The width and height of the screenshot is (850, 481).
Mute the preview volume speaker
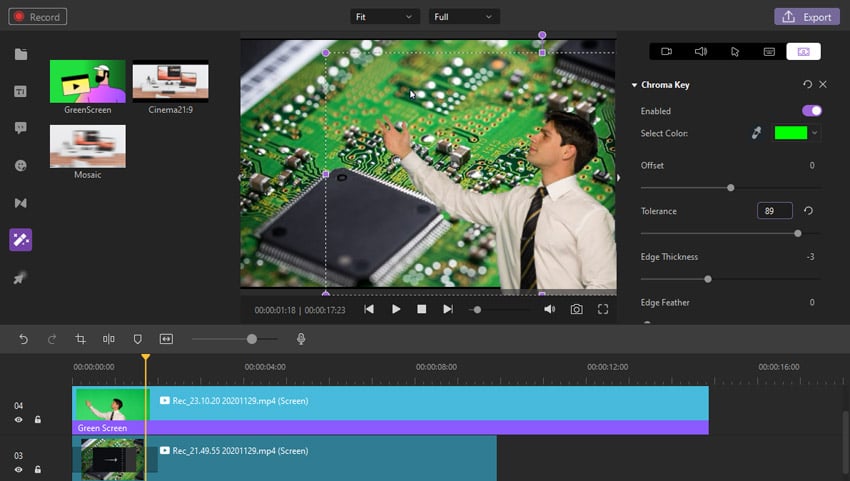click(549, 309)
